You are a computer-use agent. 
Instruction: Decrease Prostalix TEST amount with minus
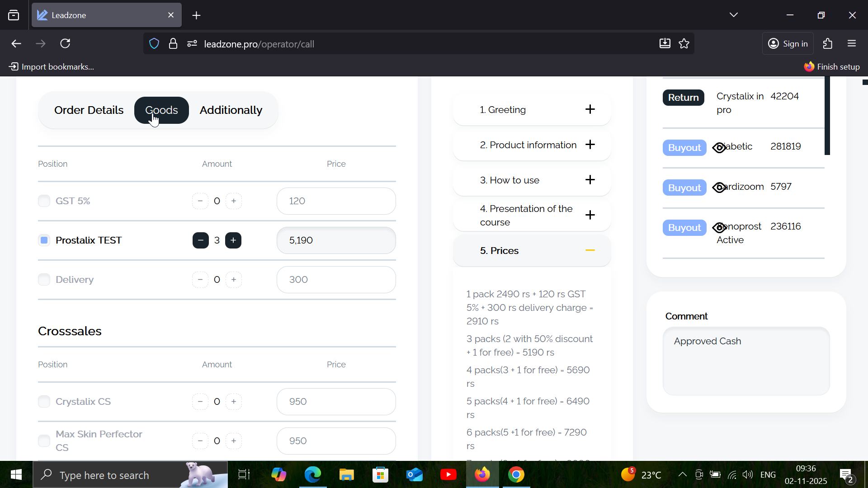(x=200, y=240)
